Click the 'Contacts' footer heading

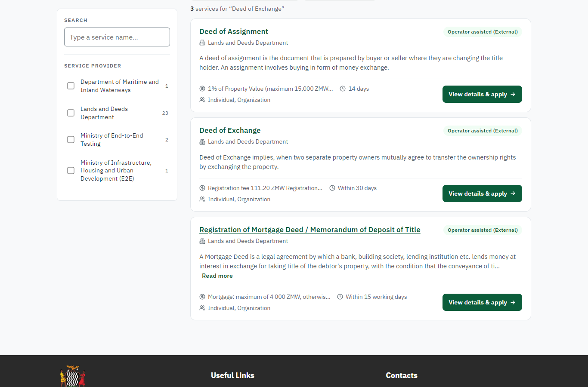point(402,375)
